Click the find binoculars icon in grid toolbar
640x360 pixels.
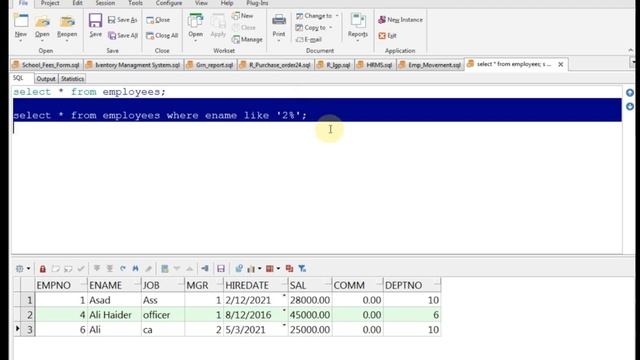136,269
